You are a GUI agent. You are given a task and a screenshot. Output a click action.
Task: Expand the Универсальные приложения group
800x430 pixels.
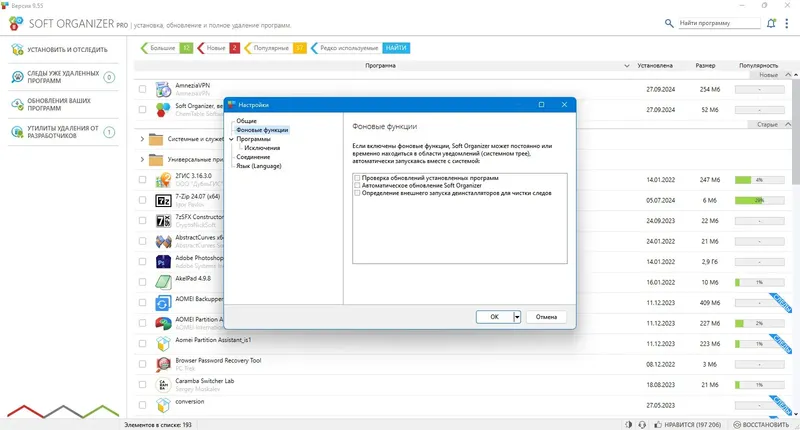click(142, 160)
